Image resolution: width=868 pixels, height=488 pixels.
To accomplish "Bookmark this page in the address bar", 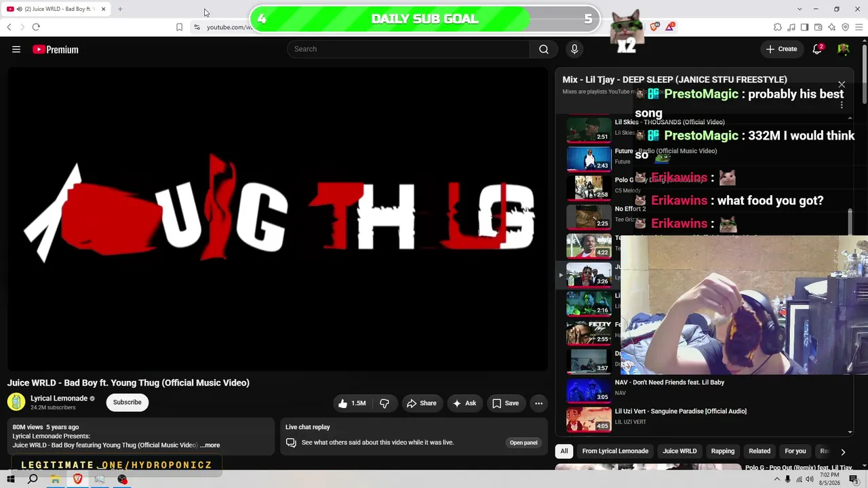I will coord(179,27).
